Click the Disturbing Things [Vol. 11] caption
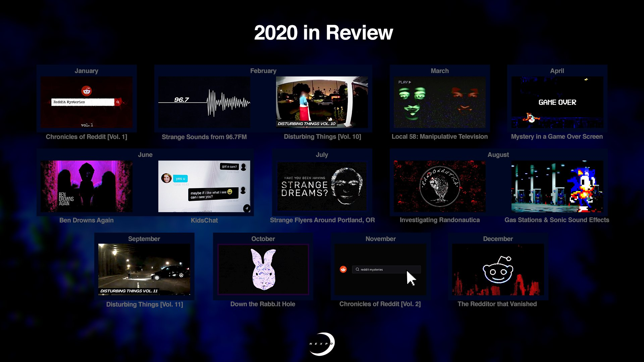The width and height of the screenshot is (644, 362). [145, 304]
